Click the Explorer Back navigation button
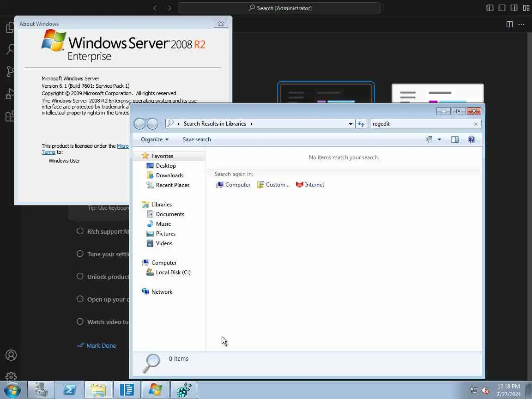 [139, 124]
